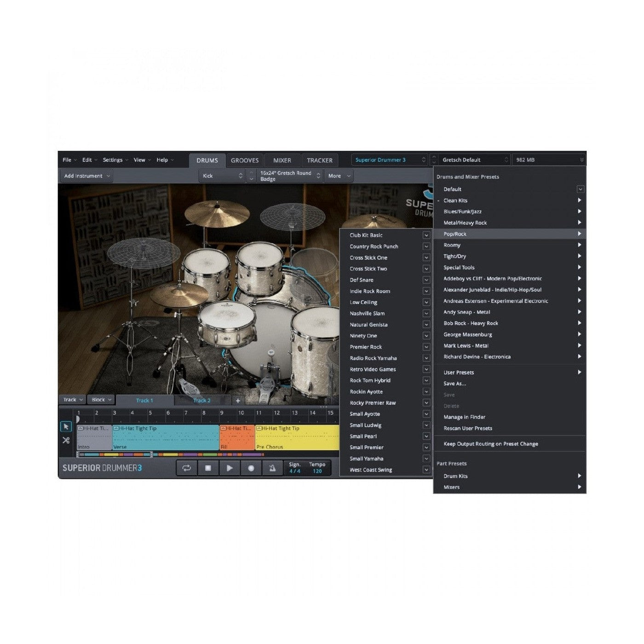Expand the User Presets submenu
Screen dimensions: 644x644
(x=510, y=373)
